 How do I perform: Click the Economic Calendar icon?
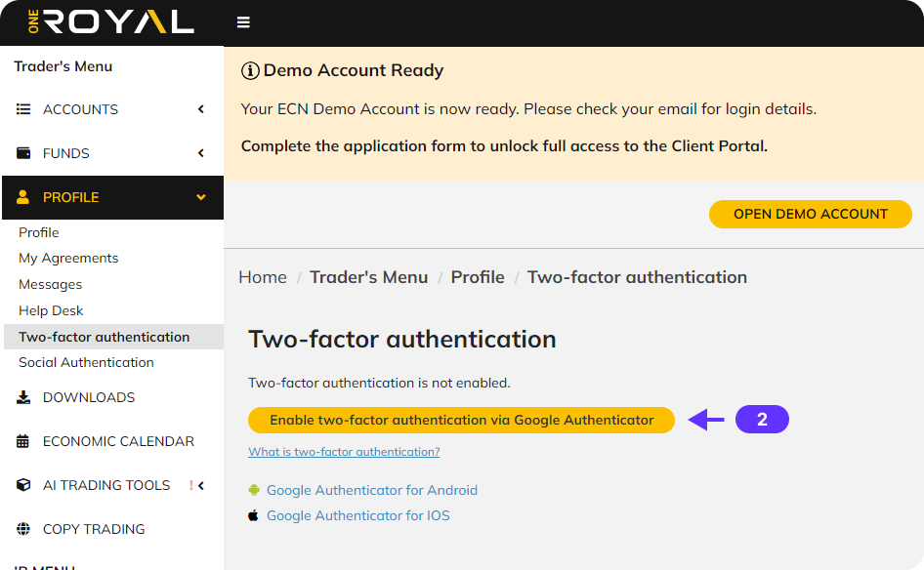pyautogui.click(x=23, y=441)
